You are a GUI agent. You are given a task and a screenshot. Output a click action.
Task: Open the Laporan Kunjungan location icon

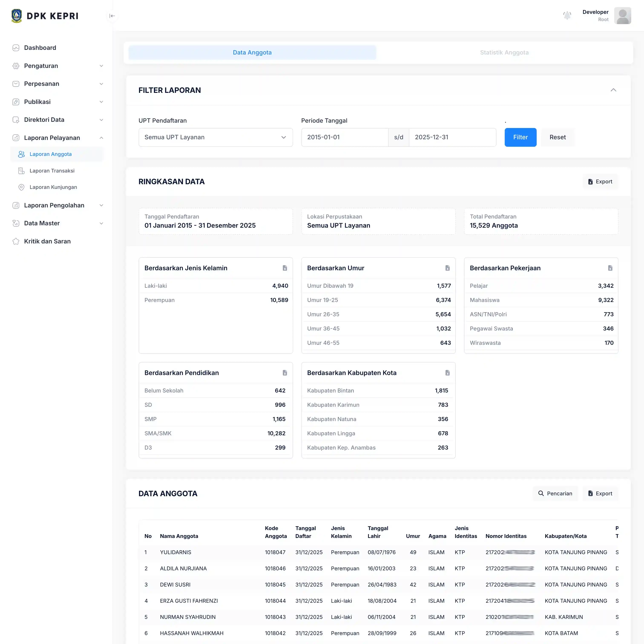point(22,187)
